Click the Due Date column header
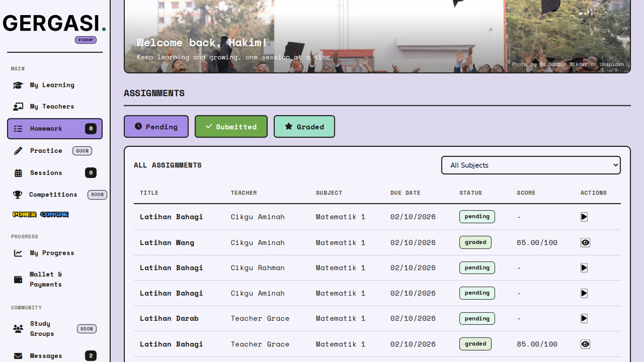The width and height of the screenshot is (644, 362). 405,193
